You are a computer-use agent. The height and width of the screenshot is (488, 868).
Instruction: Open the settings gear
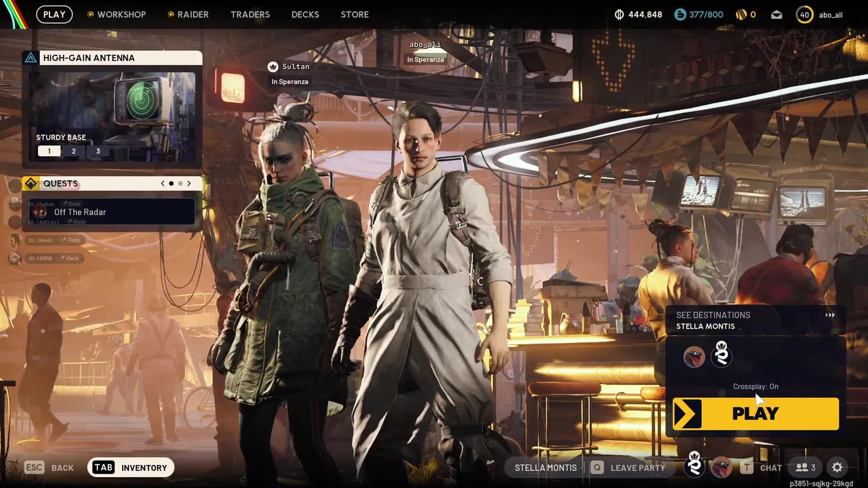click(837, 468)
